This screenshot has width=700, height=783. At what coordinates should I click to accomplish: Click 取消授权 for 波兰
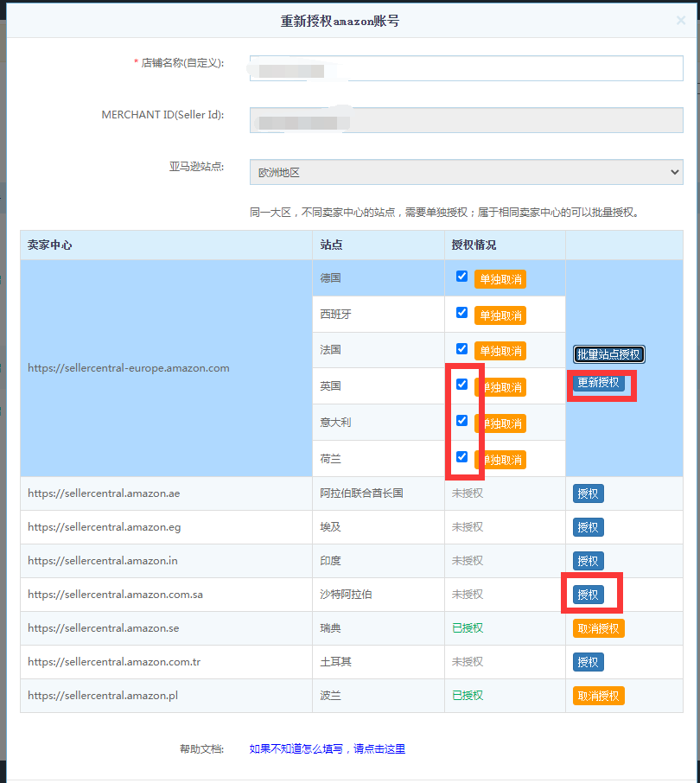[598, 696]
